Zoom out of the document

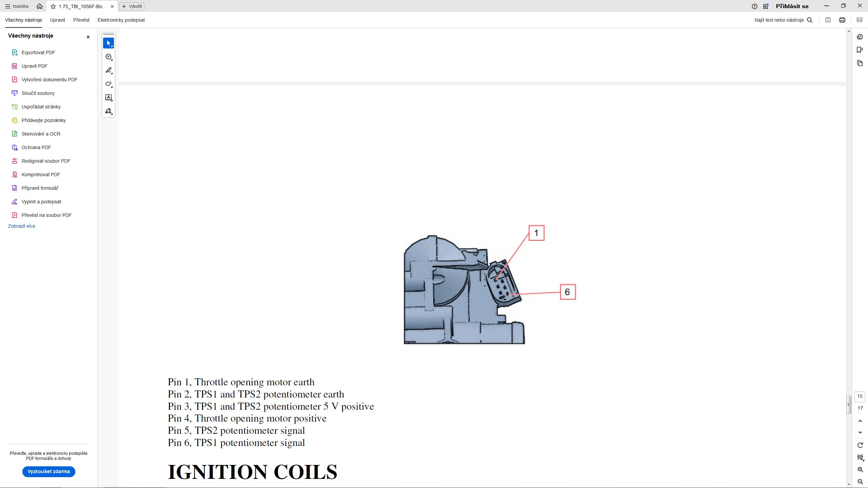(x=860, y=482)
